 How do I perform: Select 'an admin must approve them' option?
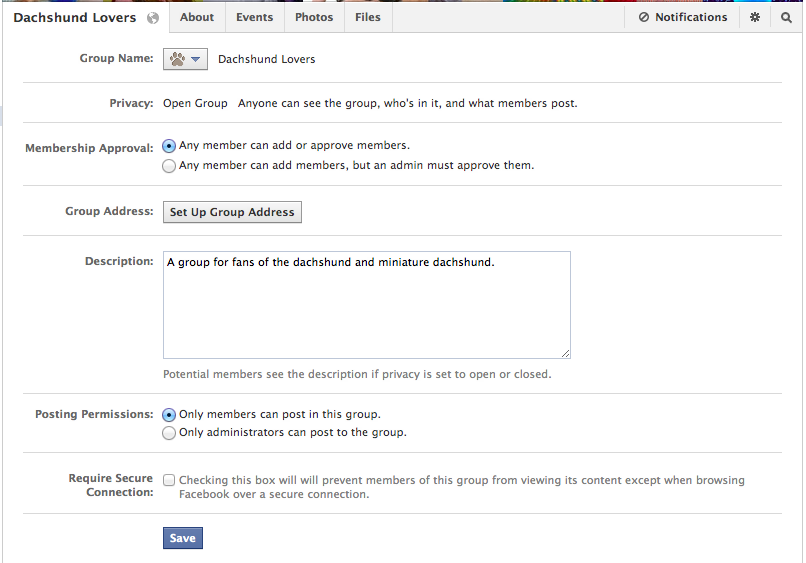point(169,166)
